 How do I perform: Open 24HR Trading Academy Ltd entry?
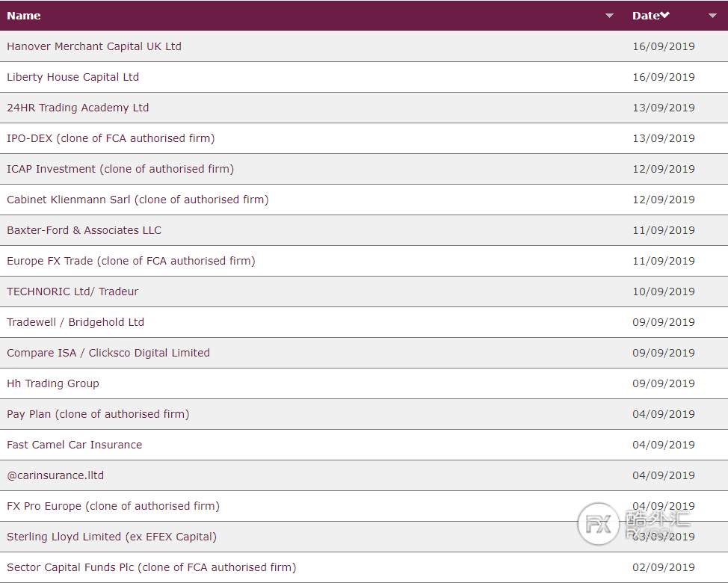click(x=78, y=108)
